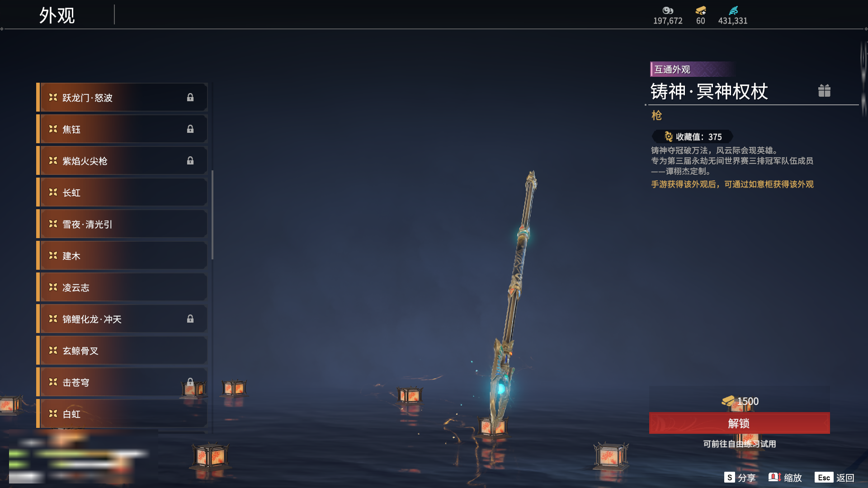Viewport: 868px width, 488px height.
Task: Click the lock icon on 焦钰
Action: pos(190,129)
